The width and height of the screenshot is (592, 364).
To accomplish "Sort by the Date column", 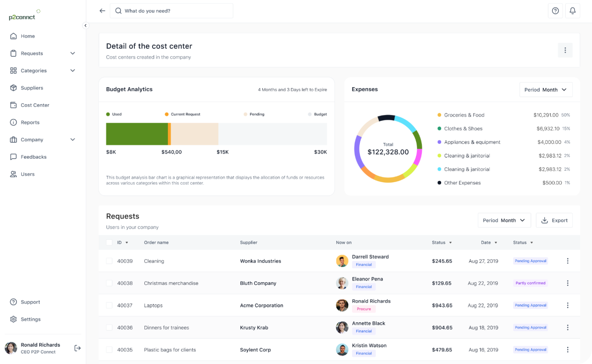I will pos(489,242).
